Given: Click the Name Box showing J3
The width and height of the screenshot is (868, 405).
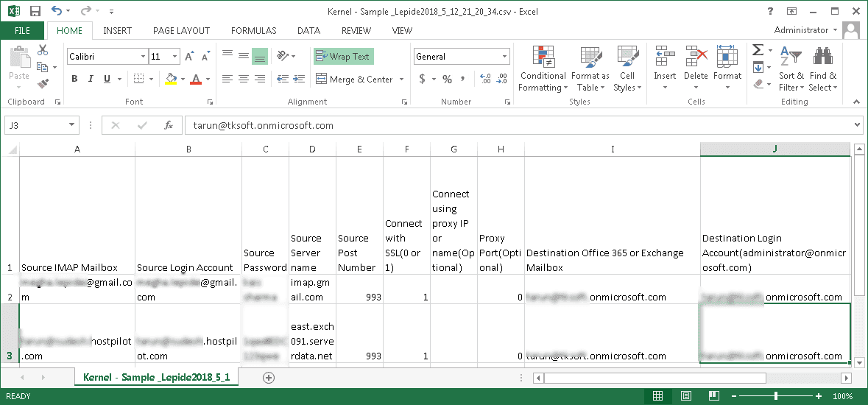Looking at the screenshot, I should click(x=41, y=125).
